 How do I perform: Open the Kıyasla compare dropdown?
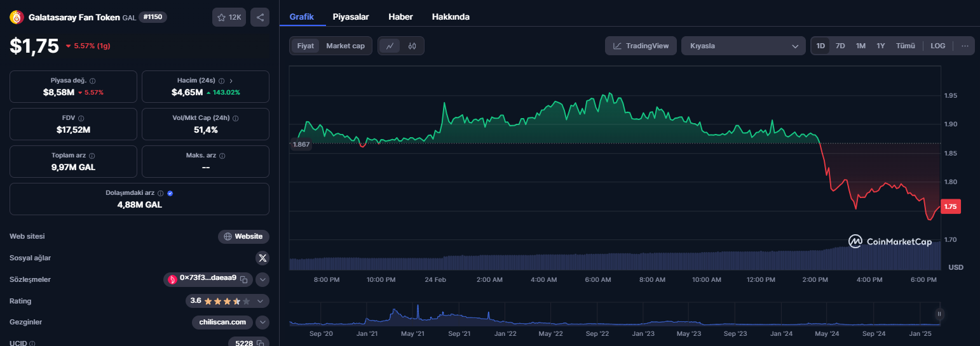pyautogui.click(x=743, y=46)
